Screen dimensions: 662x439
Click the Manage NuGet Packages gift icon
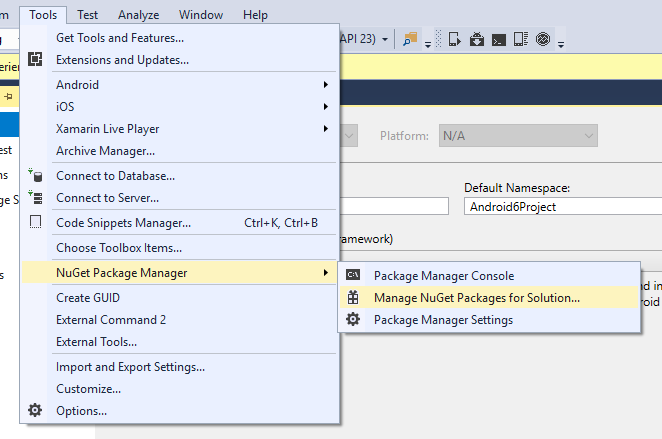click(353, 298)
